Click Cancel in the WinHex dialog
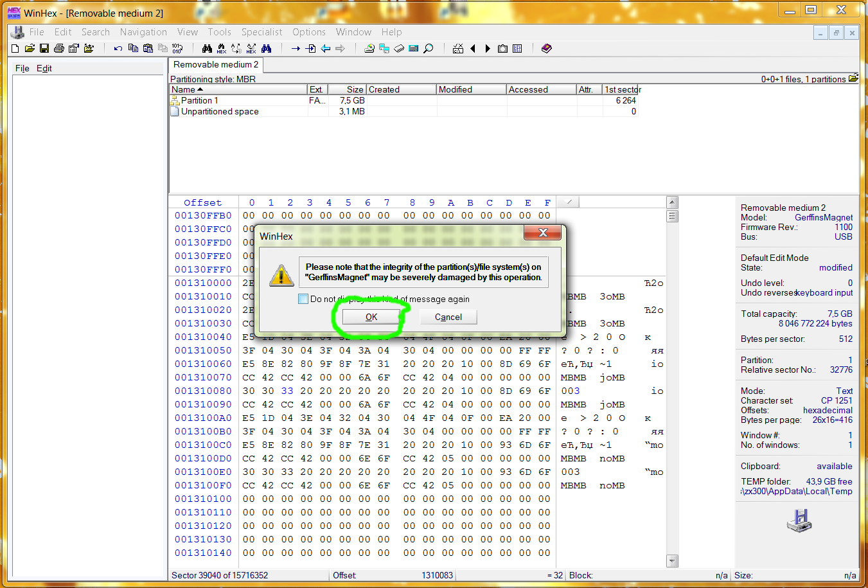The height and width of the screenshot is (588, 868). point(448,317)
